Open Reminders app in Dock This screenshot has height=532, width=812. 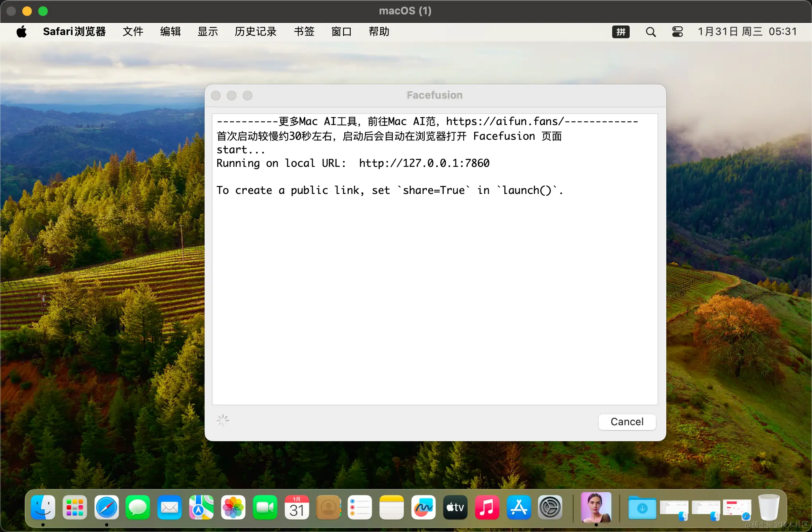point(360,508)
